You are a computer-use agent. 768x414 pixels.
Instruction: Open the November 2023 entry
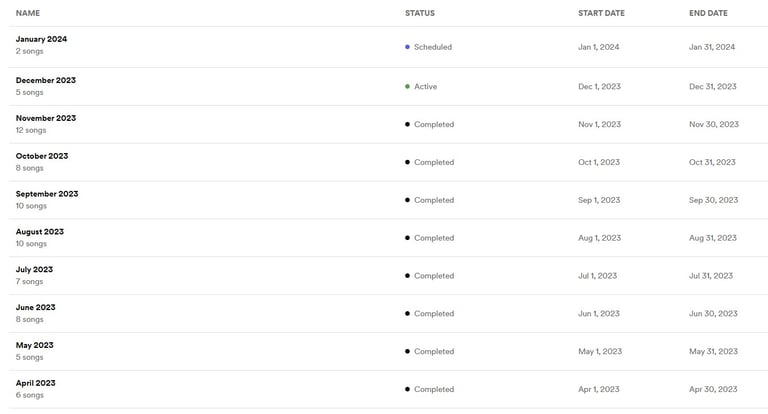[46, 118]
